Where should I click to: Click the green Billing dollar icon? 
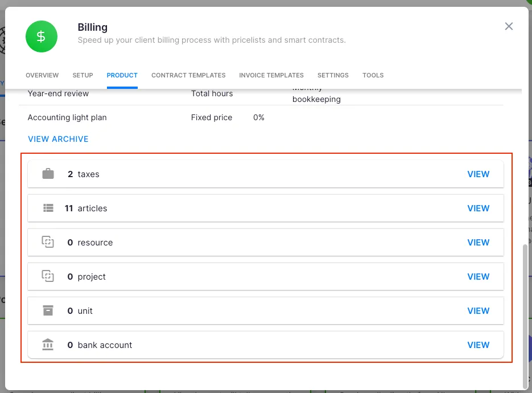(x=42, y=36)
